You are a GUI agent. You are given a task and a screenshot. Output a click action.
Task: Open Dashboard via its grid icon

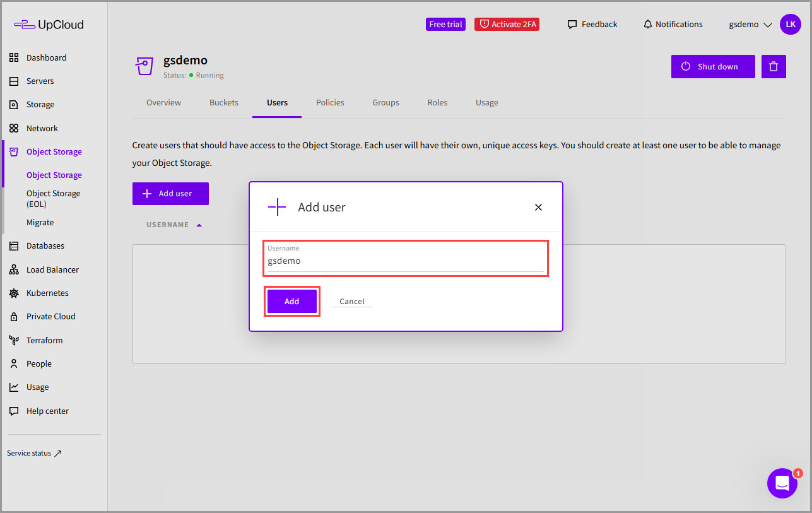pos(14,57)
